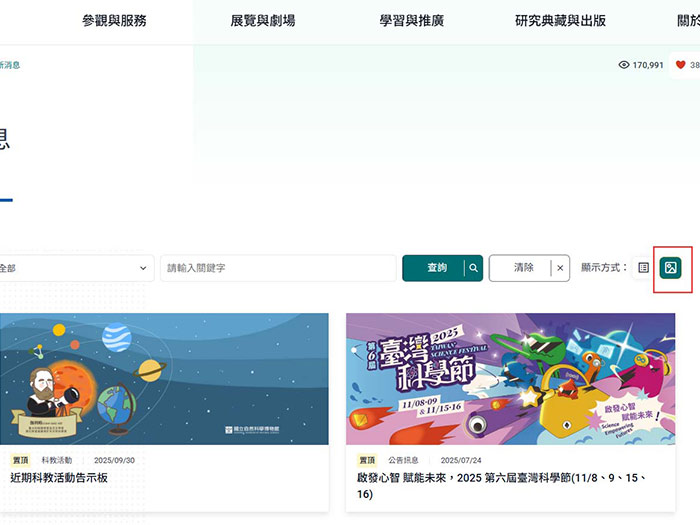
Task: Open the 全部 category dropdown
Action: click(x=75, y=268)
